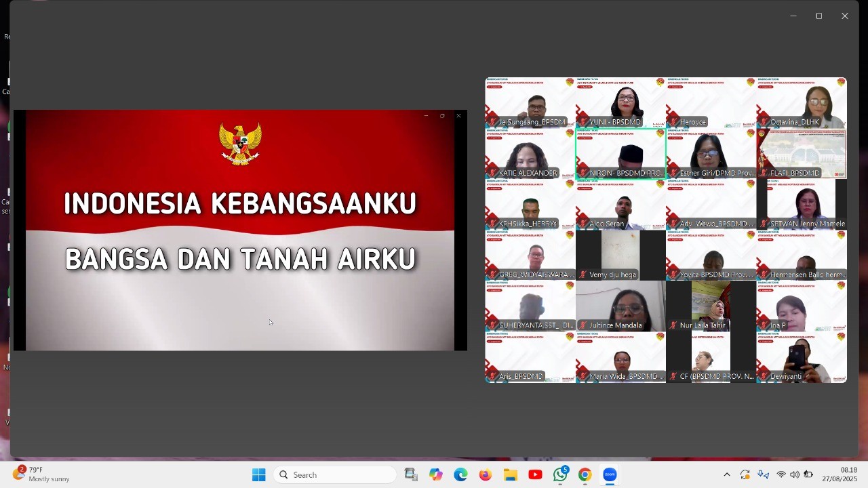Click the name label Aris_BPSDMD

pyautogui.click(x=521, y=376)
